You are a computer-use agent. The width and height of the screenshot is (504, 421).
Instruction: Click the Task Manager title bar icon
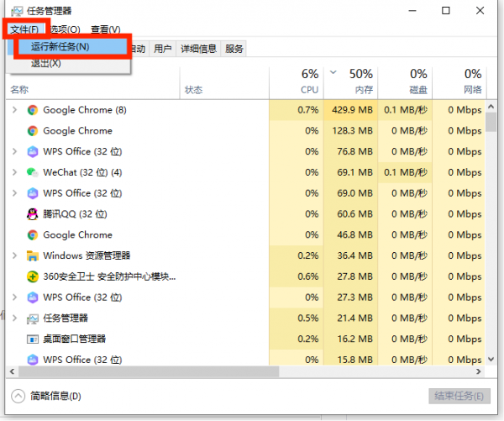[x=17, y=11]
